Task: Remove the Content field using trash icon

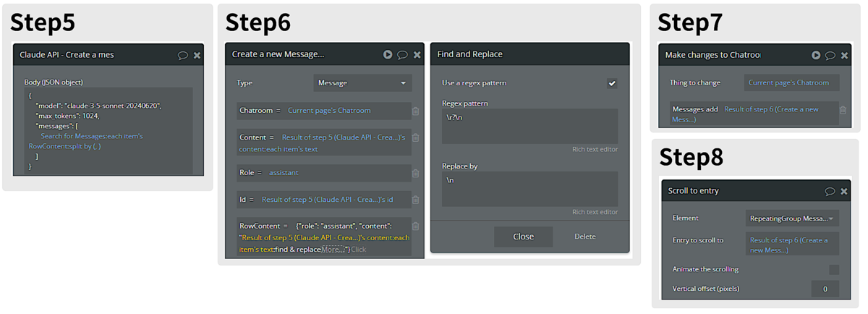Action: click(x=416, y=137)
